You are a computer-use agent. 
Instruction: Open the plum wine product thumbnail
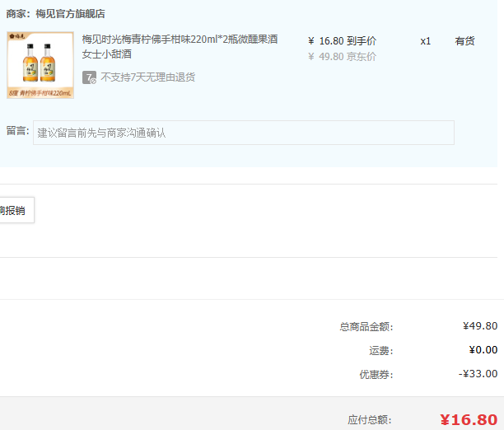tap(40, 65)
